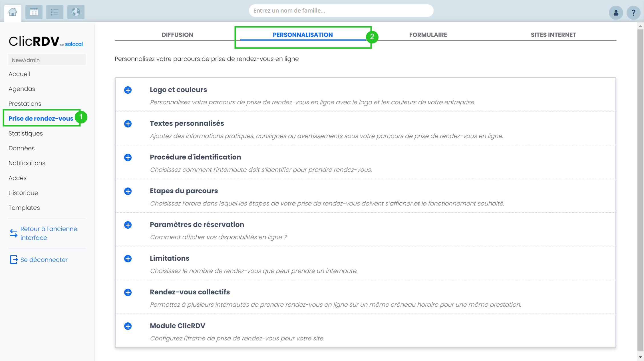Open Données in the sidebar
The height and width of the screenshot is (361, 644).
[x=21, y=148]
